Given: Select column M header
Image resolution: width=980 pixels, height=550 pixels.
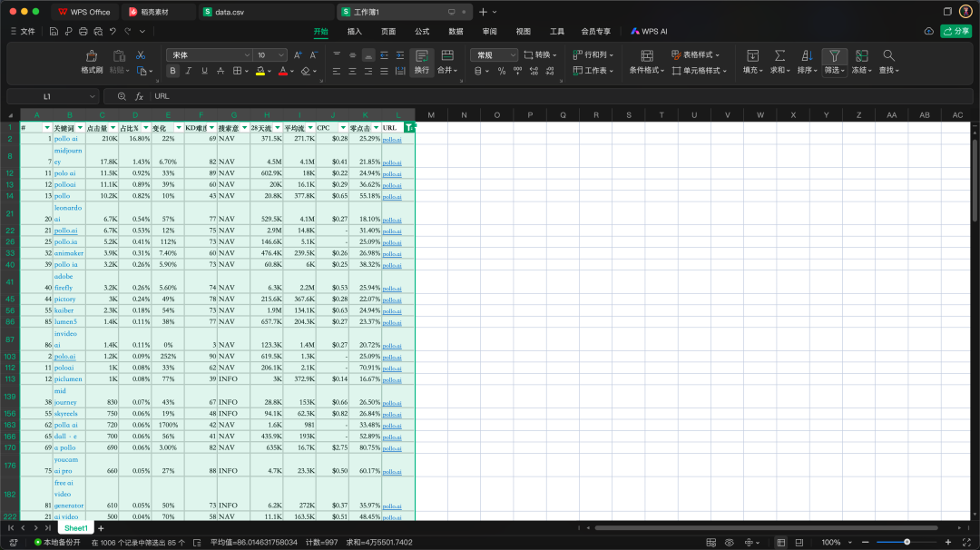Looking at the screenshot, I should coord(431,115).
